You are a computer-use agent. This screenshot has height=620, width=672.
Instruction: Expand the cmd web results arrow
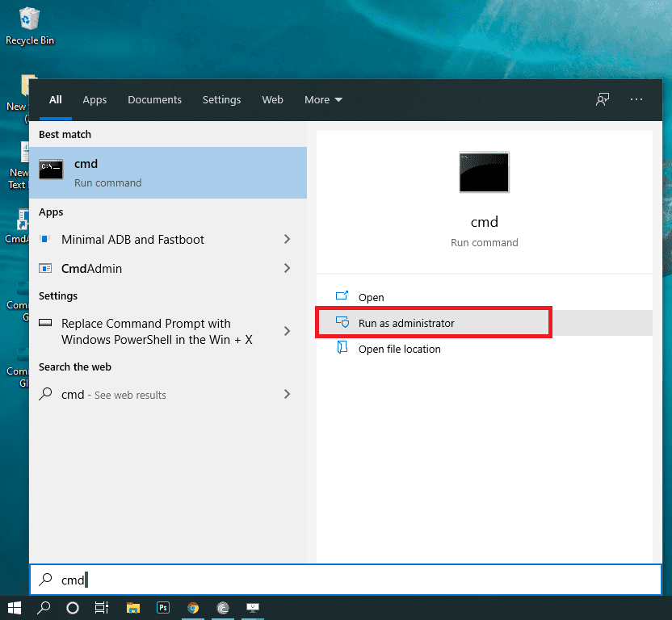[287, 395]
